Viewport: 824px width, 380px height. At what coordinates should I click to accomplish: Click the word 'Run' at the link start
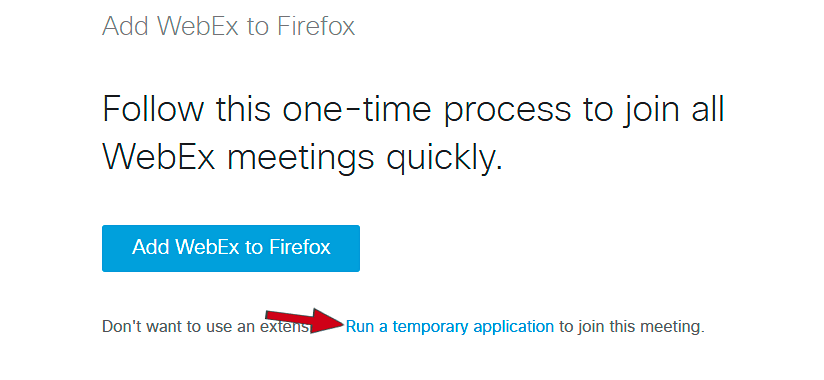pos(359,326)
